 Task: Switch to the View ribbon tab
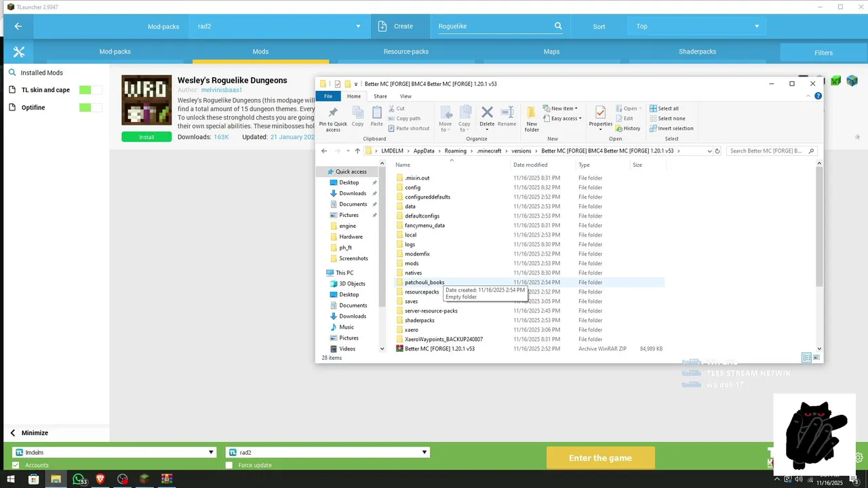[x=406, y=96]
